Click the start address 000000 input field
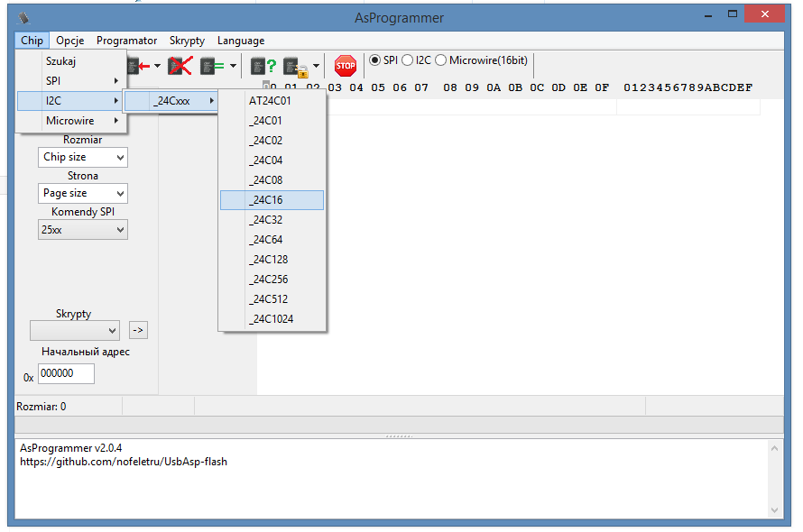803x532 pixels. [x=66, y=374]
